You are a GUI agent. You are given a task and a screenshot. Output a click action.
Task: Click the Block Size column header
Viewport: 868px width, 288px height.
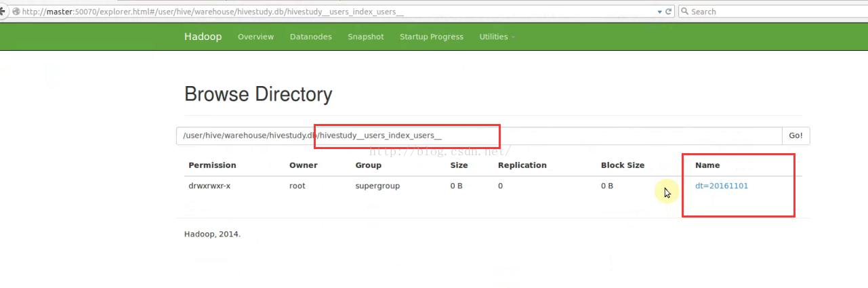pos(623,165)
